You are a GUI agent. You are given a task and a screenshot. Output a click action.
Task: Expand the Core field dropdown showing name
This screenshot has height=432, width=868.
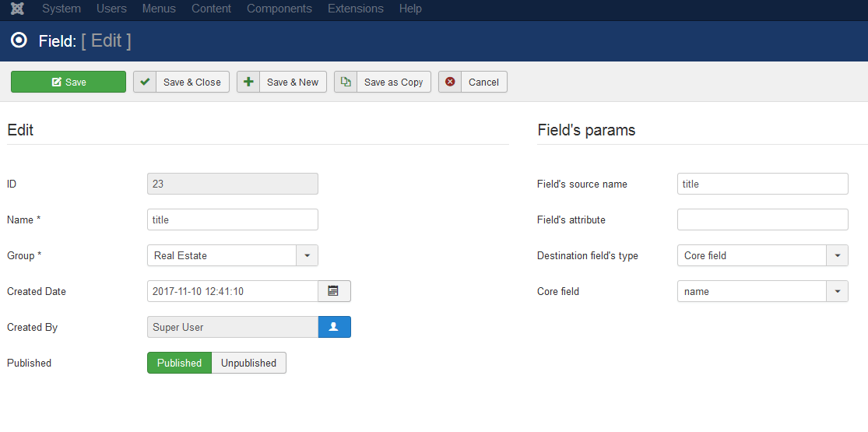[x=762, y=291]
